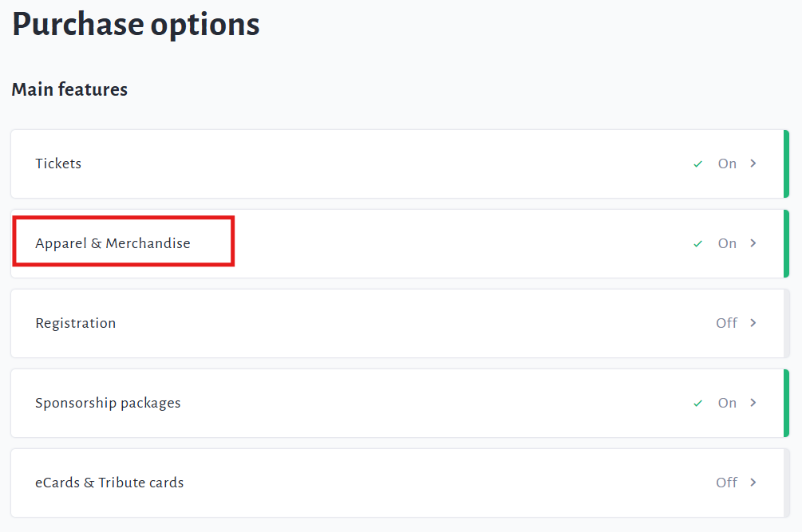
Task: Toggle the eCards & Tribute cards Off status
Action: click(726, 483)
